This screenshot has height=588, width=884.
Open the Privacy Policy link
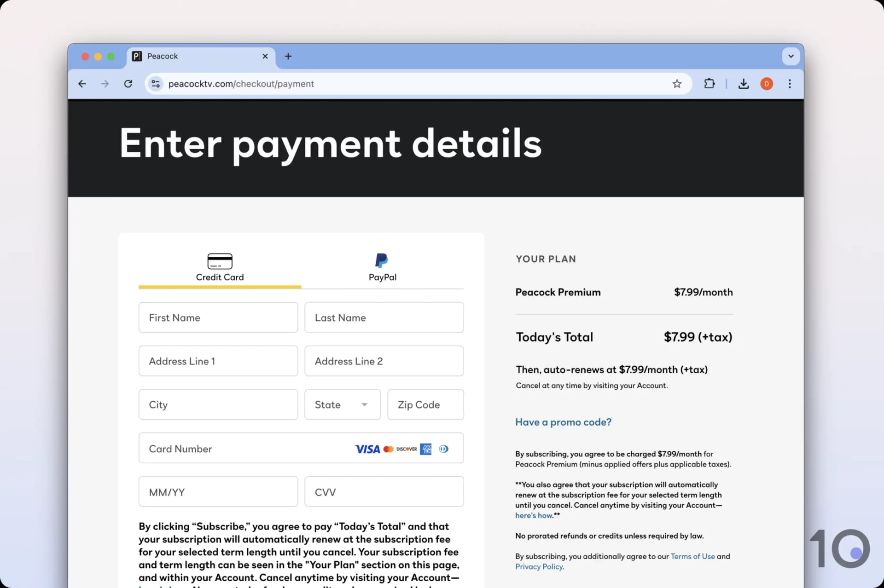click(539, 567)
